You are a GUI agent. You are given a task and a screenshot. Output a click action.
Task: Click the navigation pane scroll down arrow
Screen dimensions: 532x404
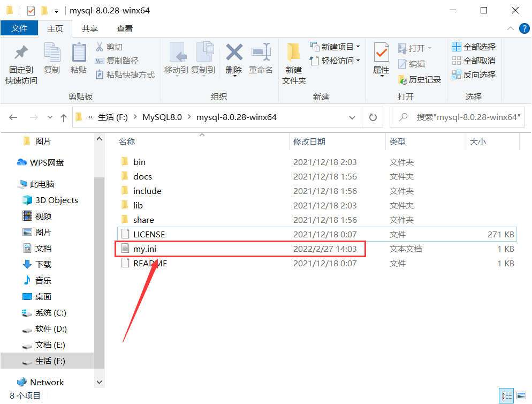pyautogui.click(x=99, y=382)
